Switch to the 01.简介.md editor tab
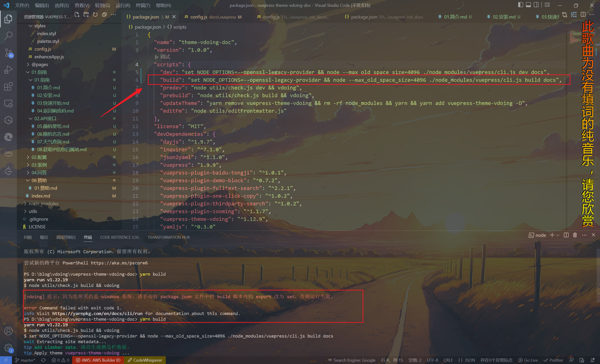 tap(455, 17)
